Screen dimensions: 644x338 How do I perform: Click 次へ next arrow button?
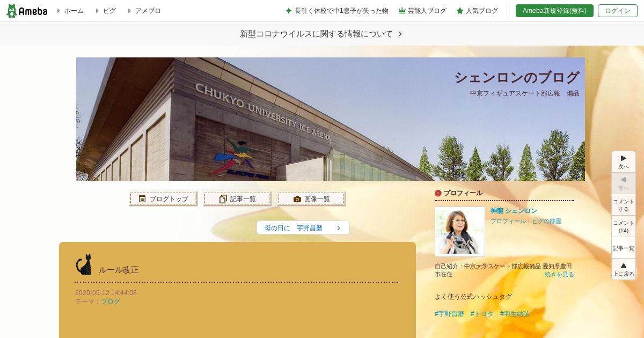click(x=624, y=162)
